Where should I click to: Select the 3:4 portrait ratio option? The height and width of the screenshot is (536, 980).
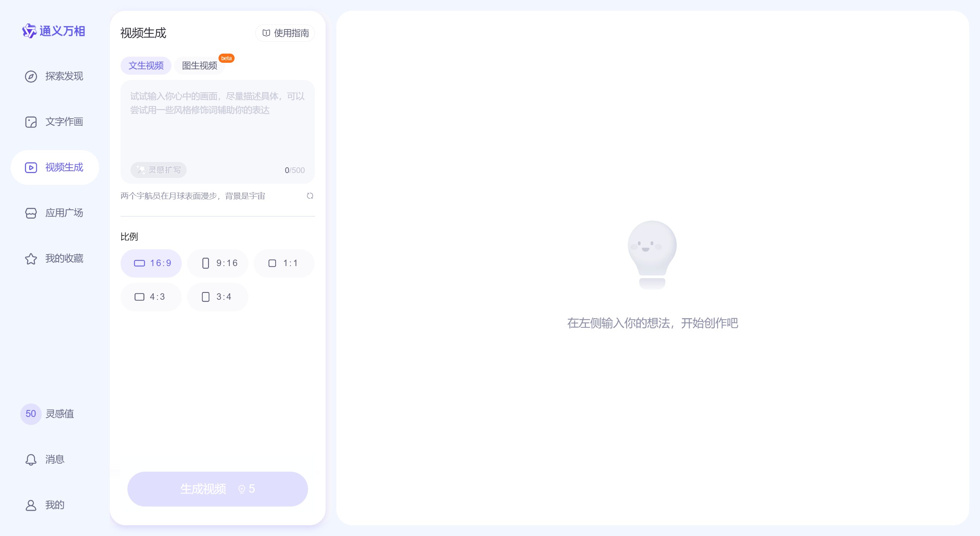pyautogui.click(x=217, y=297)
